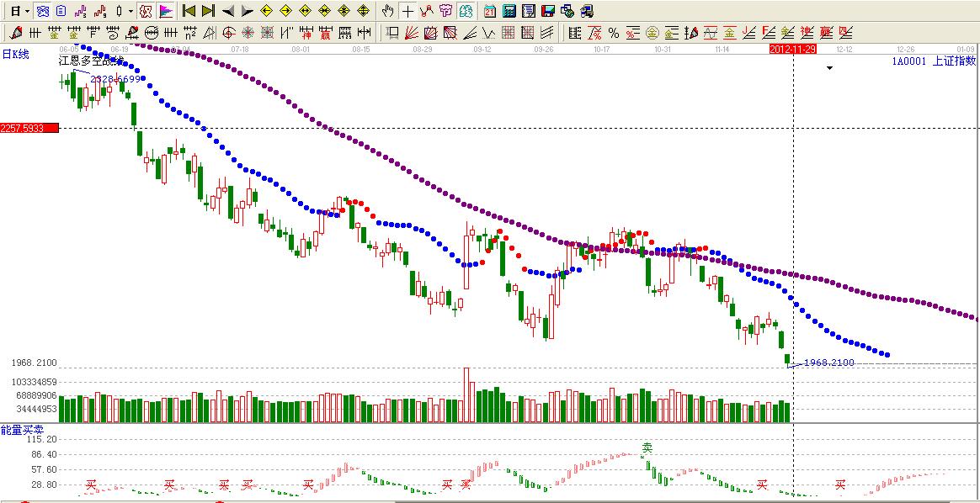Click the highlighted 2012-11-29 date marker
The image size is (980, 503).
pos(792,50)
